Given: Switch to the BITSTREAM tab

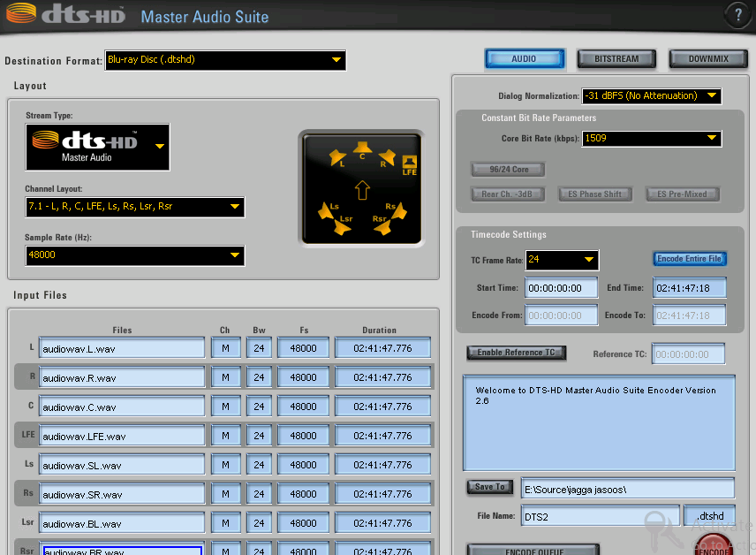Looking at the screenshot, I should pyautogui.click(x=616, y=59).
